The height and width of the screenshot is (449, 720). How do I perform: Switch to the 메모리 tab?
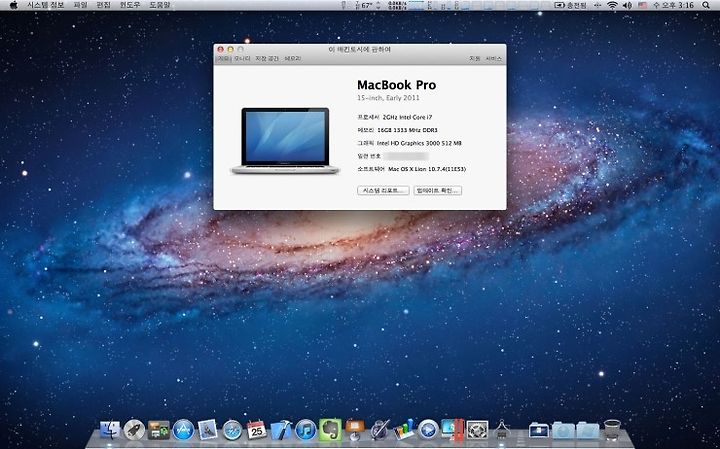point(292,59)
